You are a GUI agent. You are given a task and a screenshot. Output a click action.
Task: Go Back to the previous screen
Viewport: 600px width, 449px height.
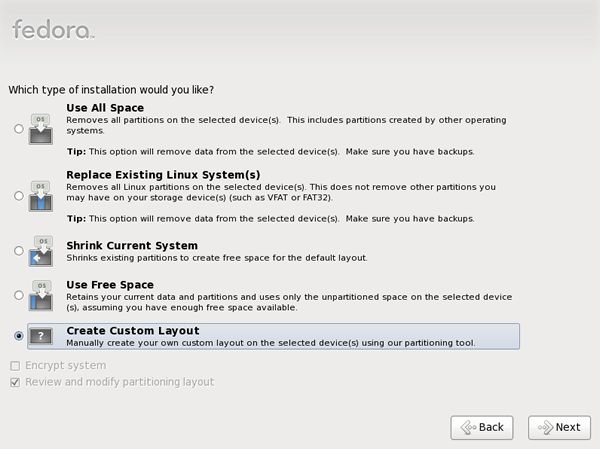(x=482, y=428)
